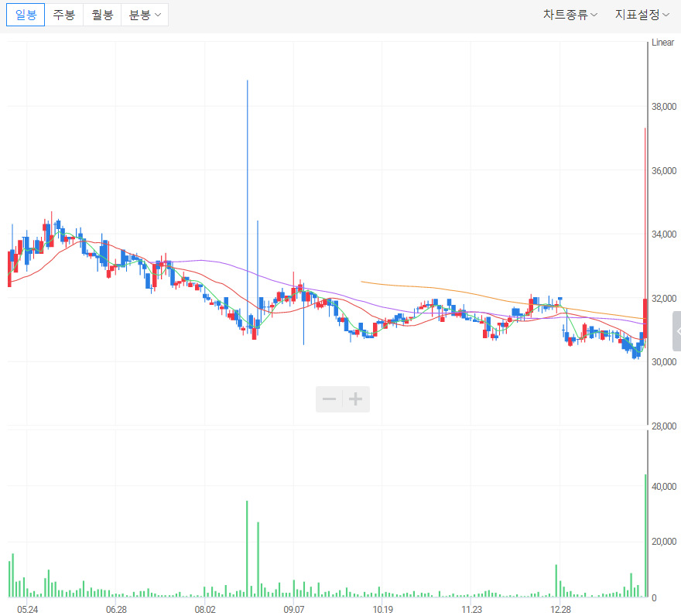Image resolution: width=681 pixels, height=616 pixels.
Task: Click the Linear scale label
Action: pyautogui.click(x=662, y=42)
